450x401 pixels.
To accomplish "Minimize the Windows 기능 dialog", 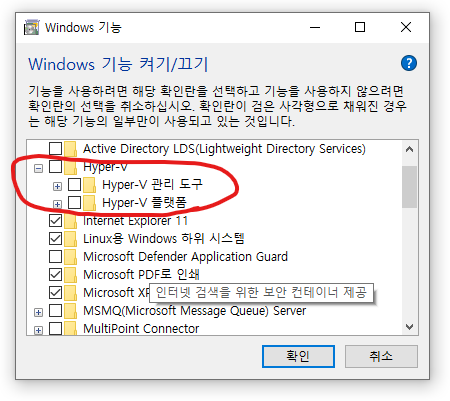I will tap(315, 27).
